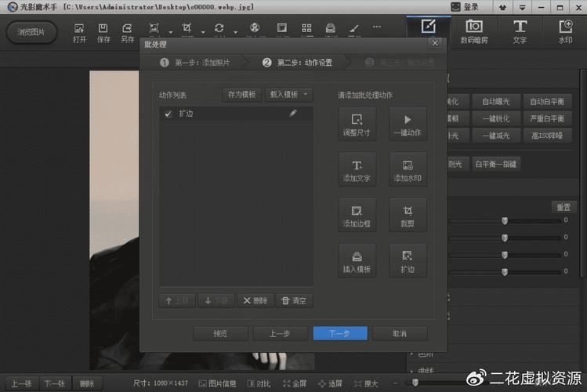This screenshot has height=392, width=587.
Task: Add the 扩边 batch action from the action buttons
Action: [408, 260]
